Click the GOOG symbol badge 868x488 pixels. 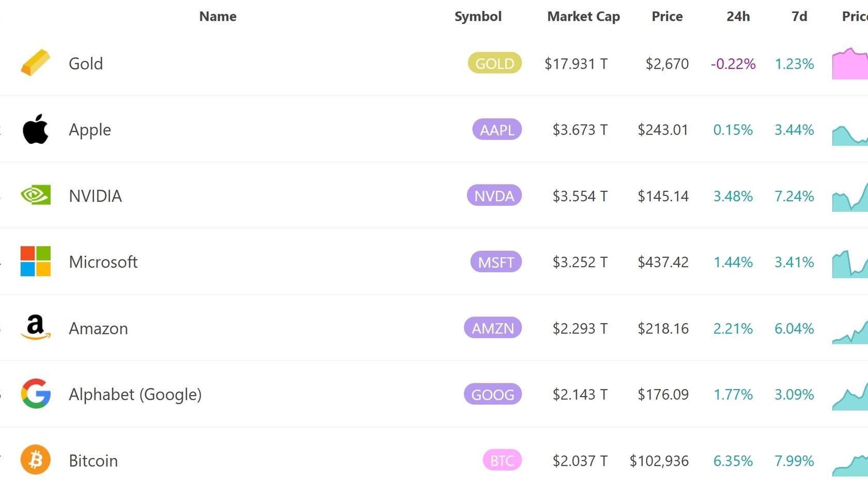pos(493,394)
